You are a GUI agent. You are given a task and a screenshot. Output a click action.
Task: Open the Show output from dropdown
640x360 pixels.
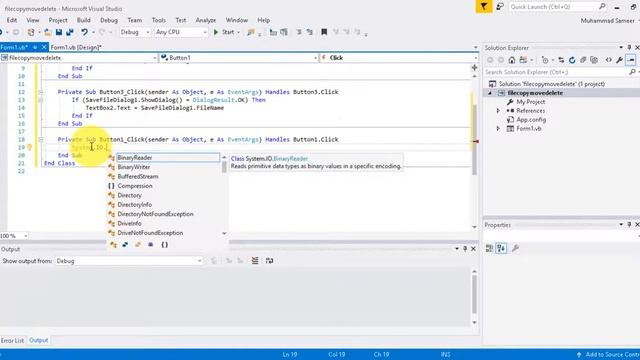pyautogui.click(x=129, y=261)
